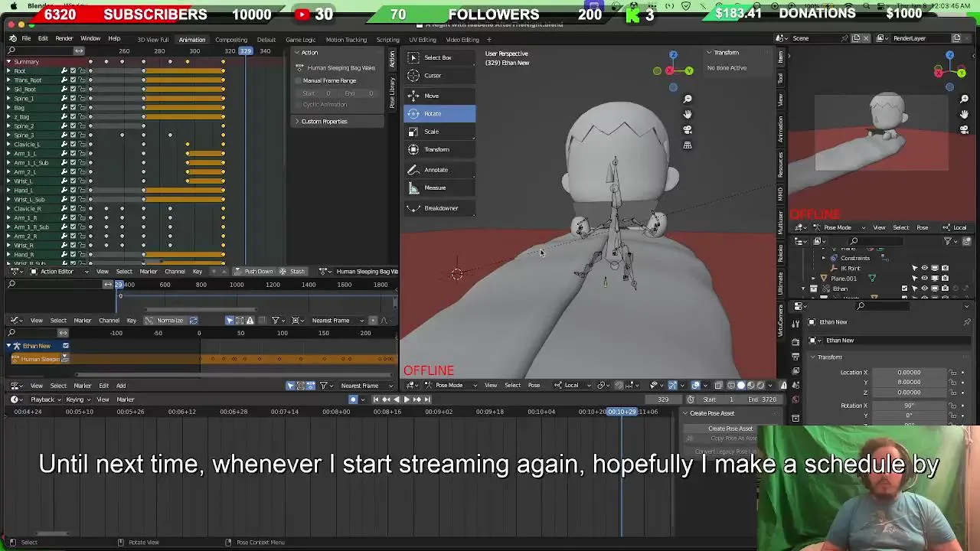Jump to the start frame
Screen dimensions: 980x551
376,399
